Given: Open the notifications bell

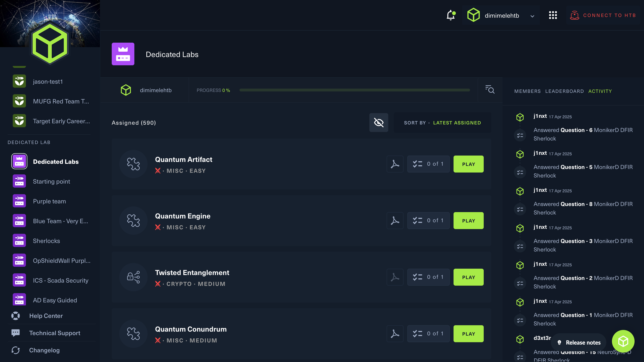Looking at the screenshot, I should coord(451,15).
